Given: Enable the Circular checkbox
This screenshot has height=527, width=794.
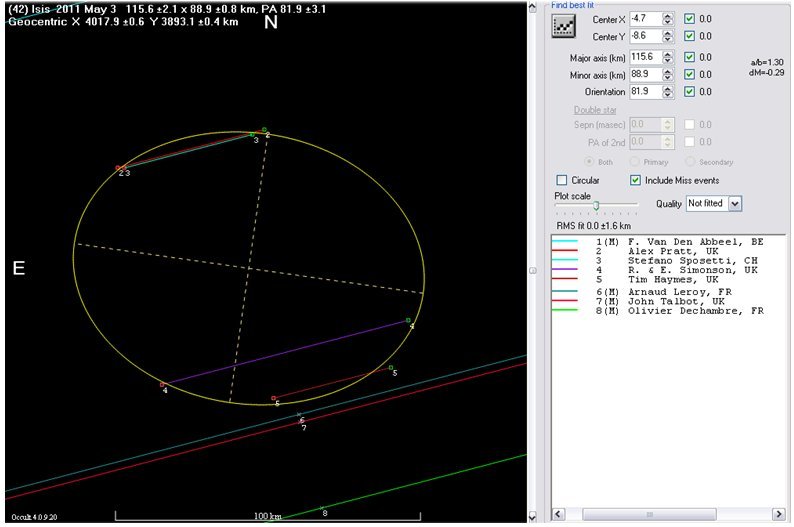Looking at the screenshot, I should click(x=562, y=180).
